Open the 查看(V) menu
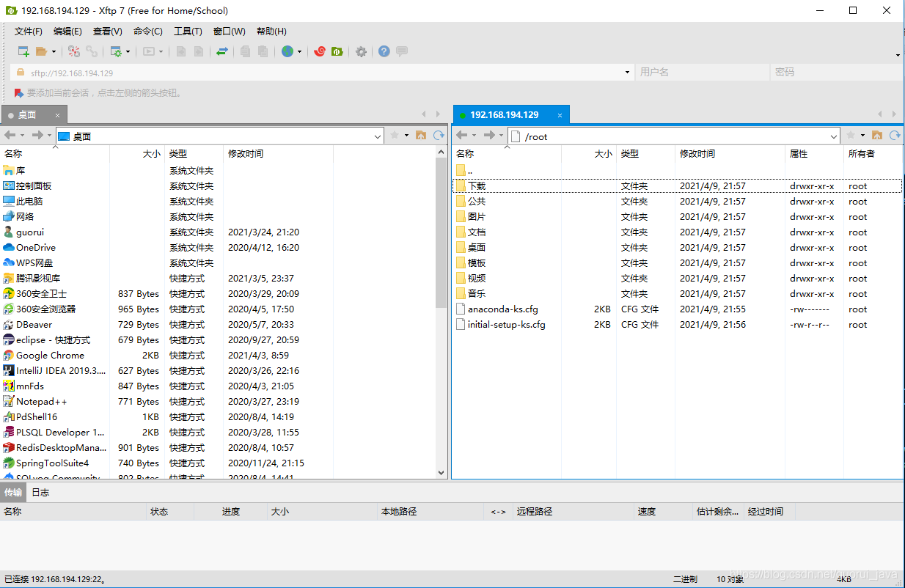This screenshot has height=588, width=905. [x=108, y=32]
